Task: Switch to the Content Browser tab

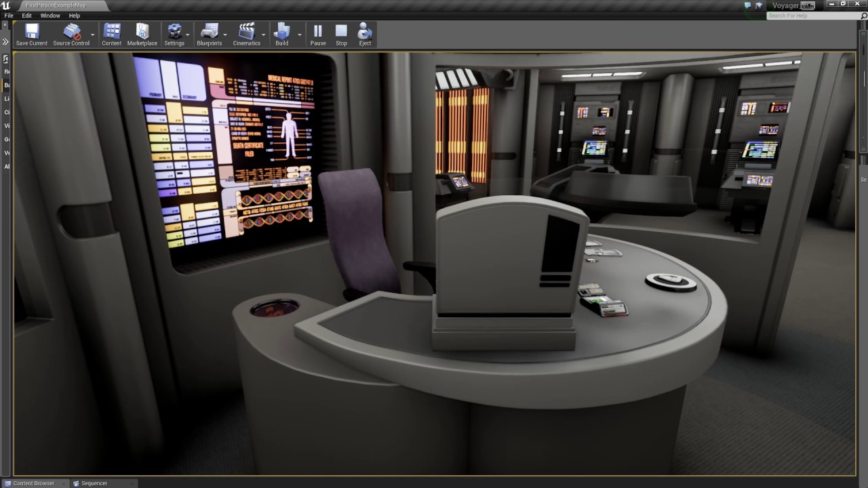Action: 34,483
